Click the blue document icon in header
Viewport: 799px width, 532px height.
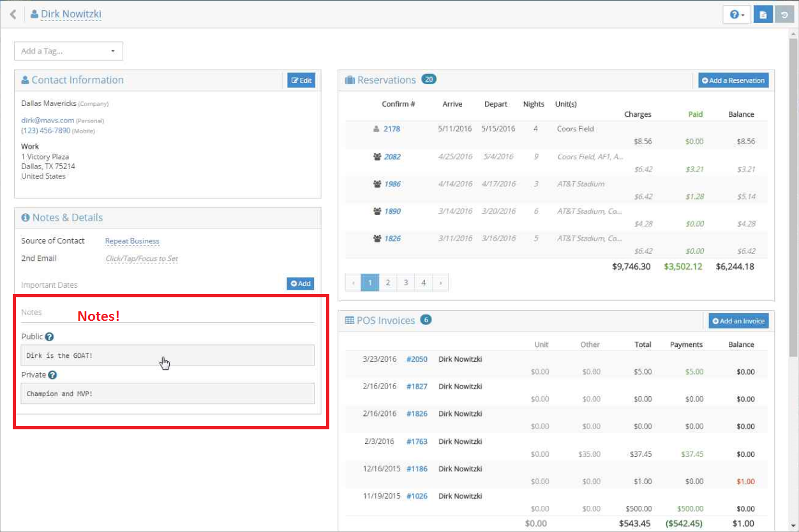pos(763,15)
